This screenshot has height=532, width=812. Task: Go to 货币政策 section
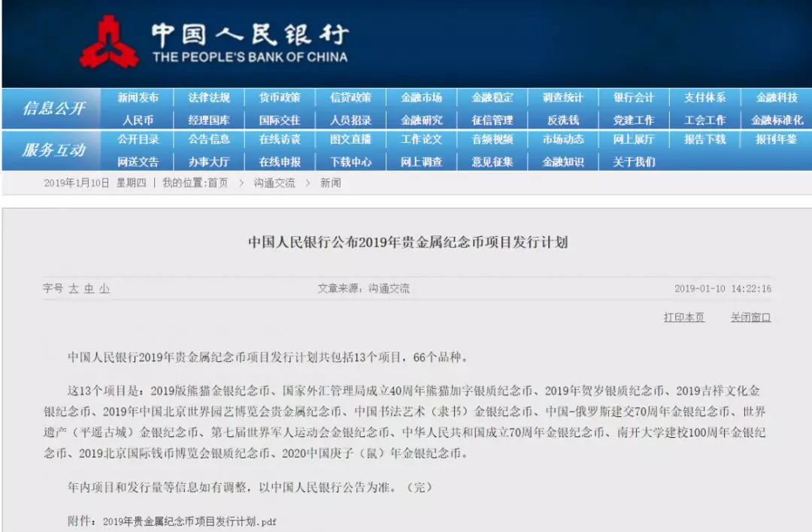pyautogui.click(x=280, y=98)
